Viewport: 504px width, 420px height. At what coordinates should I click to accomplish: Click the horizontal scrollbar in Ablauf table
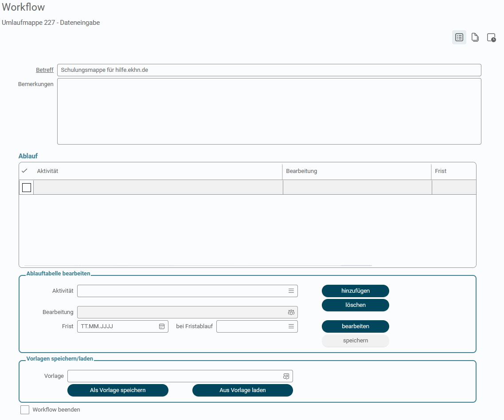point(198,266)
